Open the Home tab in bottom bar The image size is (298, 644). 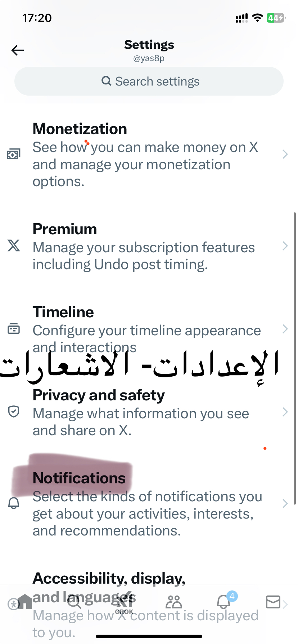[25, 602]
